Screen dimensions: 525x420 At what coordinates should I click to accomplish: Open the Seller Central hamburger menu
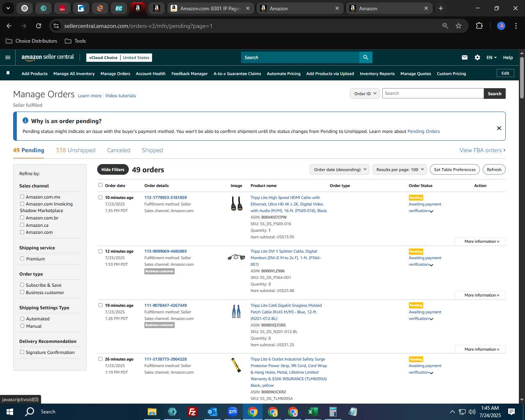click(x=8, y=57)
